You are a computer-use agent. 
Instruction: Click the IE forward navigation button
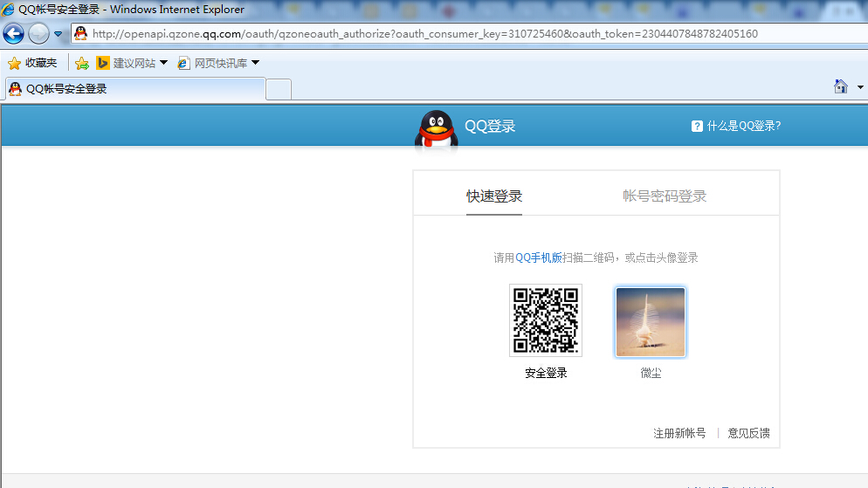coord(38,34)
